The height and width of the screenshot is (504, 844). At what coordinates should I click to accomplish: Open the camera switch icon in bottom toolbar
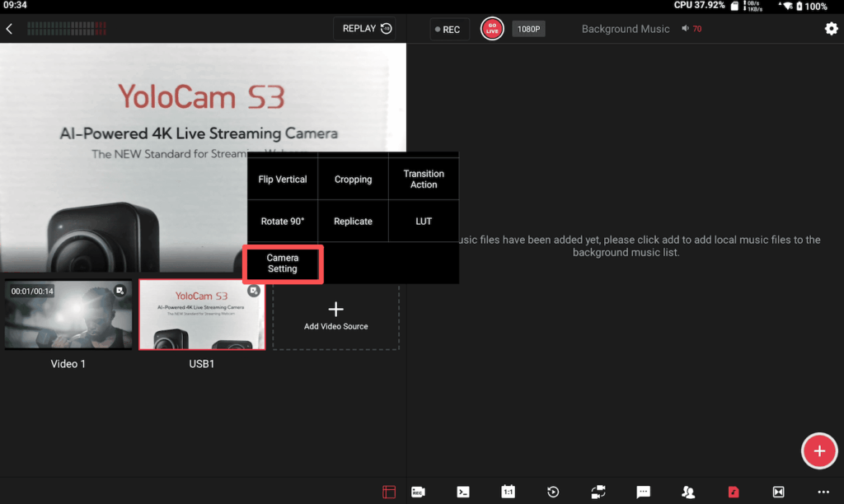598,492
